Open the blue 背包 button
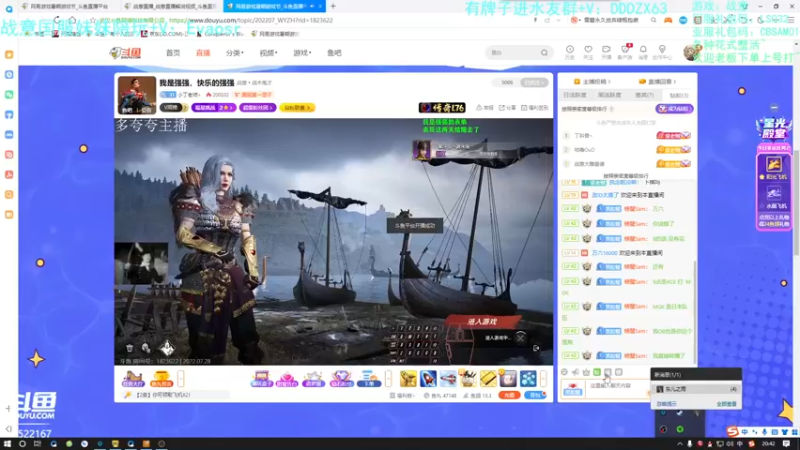This screenshot has width=800, height=450. click(x=535, y=395)
